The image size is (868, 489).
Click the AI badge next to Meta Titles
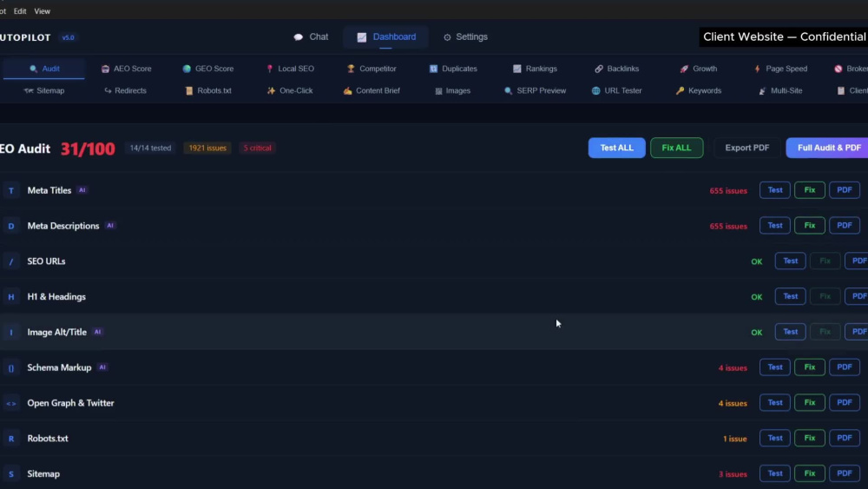point(82,190)
